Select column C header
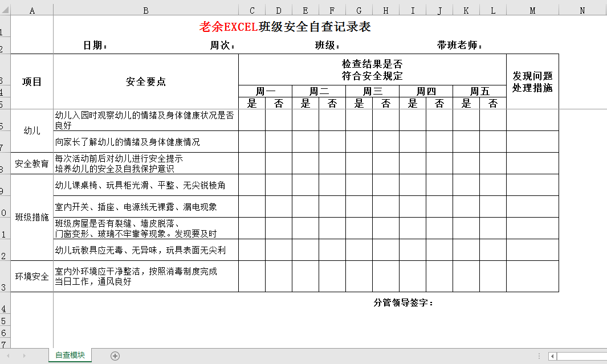607x364 pixels. (252, 10)
